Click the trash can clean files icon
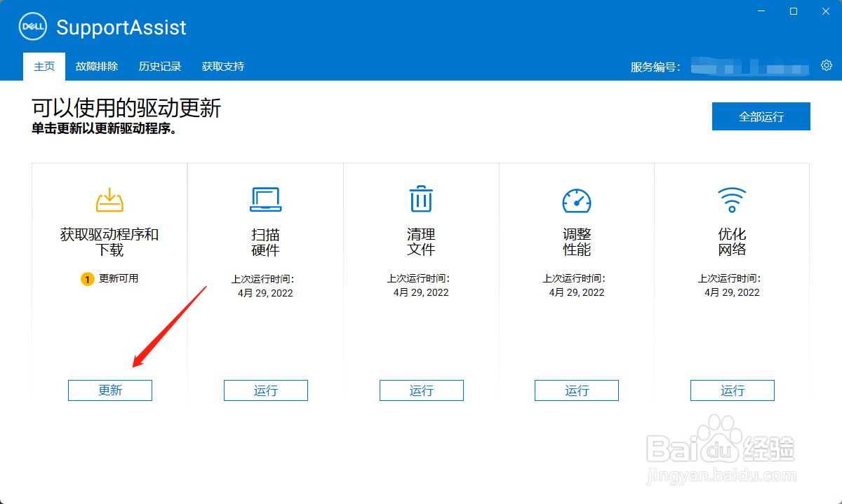The width and height of the screenshot is (842, 504). click(421, 199)
